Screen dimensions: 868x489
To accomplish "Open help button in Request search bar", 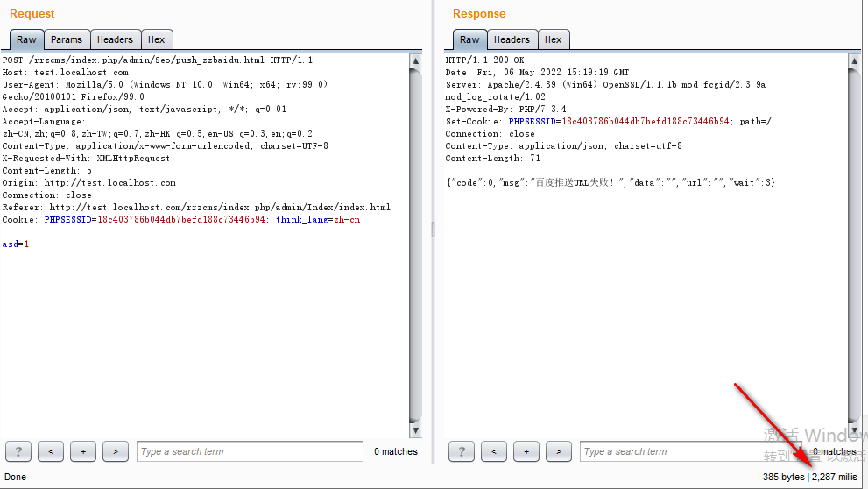I will (18, 451).
